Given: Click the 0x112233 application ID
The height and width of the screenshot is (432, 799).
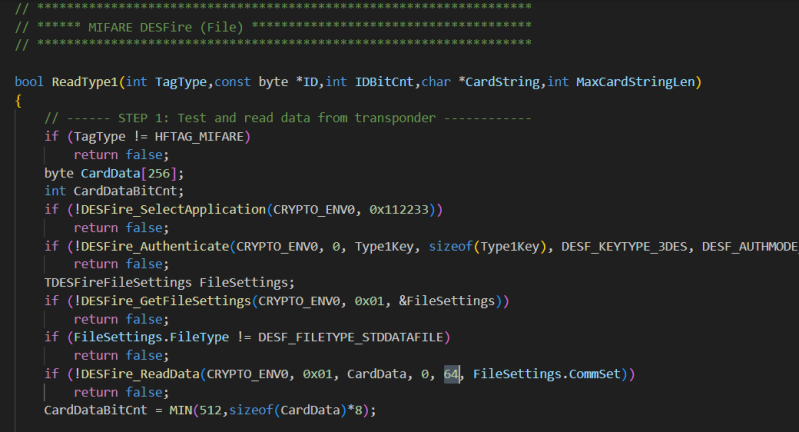Looking at the screenshot, I should [x=399, y=209].
